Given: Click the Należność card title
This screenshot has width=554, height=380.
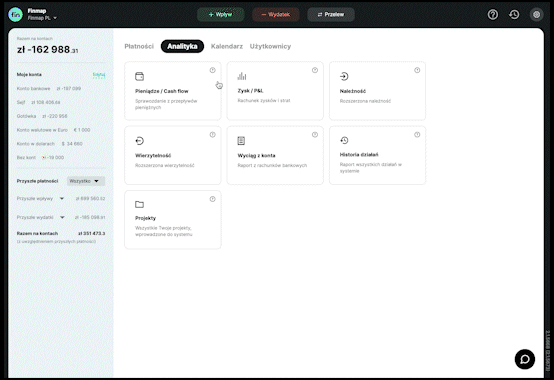Looking at the screenshot, I should (353, 91).
